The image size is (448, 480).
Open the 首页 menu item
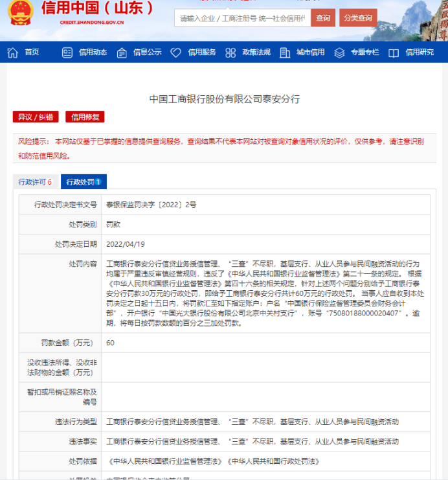click(x=32, y=52)
